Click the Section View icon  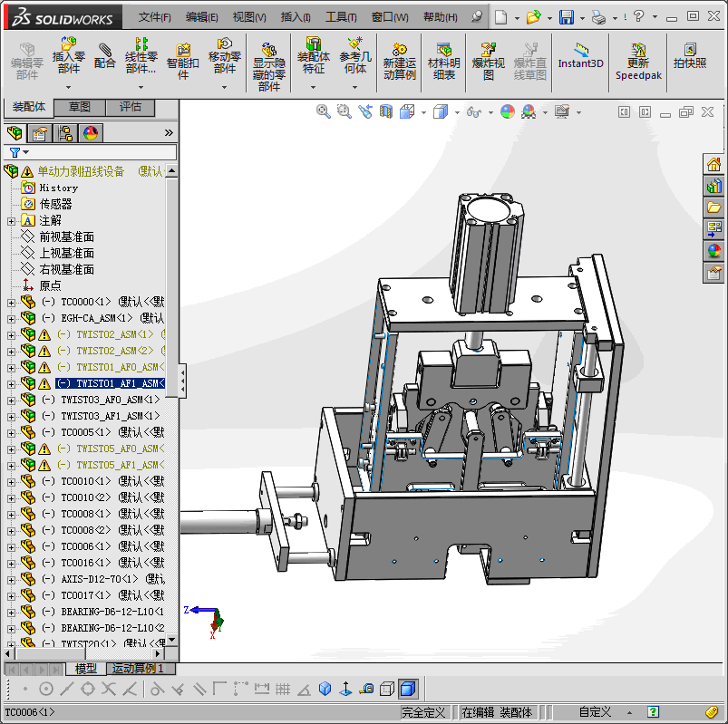point(386,111)
